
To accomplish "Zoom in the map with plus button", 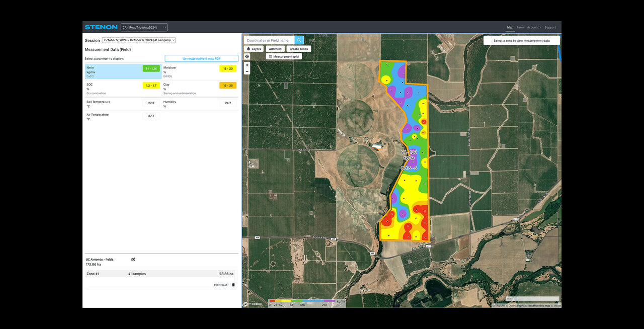I will point(247,65).
